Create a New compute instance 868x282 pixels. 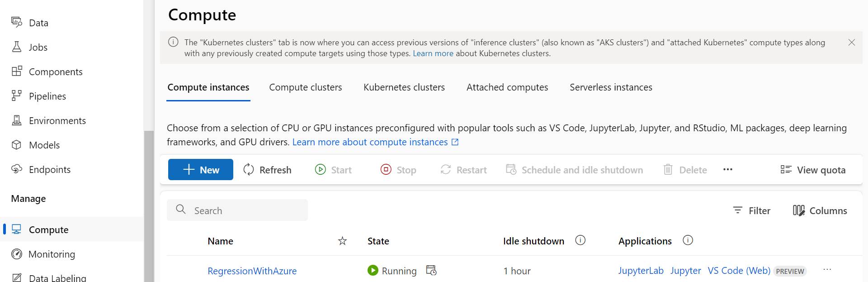click(x=201, y=170)
